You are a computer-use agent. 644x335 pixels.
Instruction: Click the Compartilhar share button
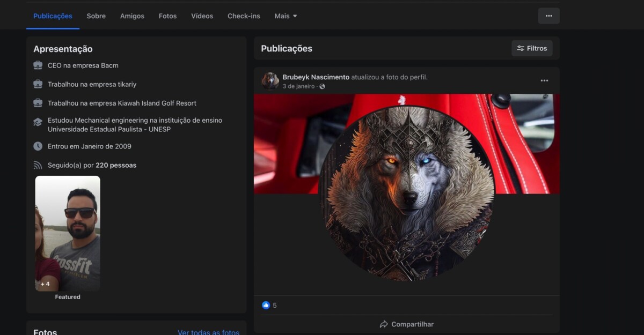pyautogui.click(x=406, y=324)
